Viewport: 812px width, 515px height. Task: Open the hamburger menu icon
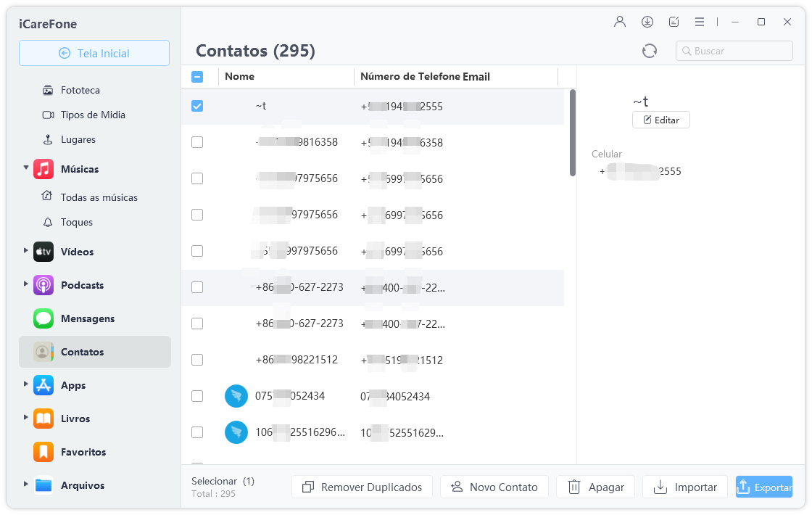[700, 22]
